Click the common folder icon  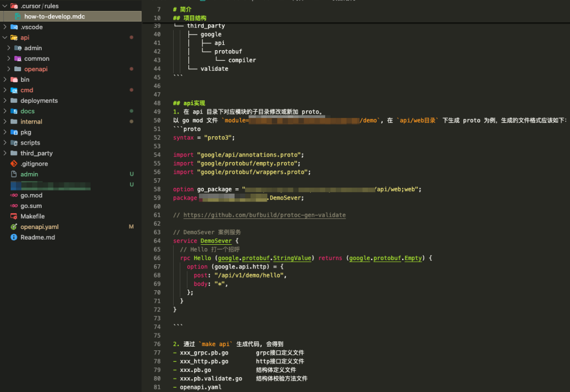tap(18, 59)
